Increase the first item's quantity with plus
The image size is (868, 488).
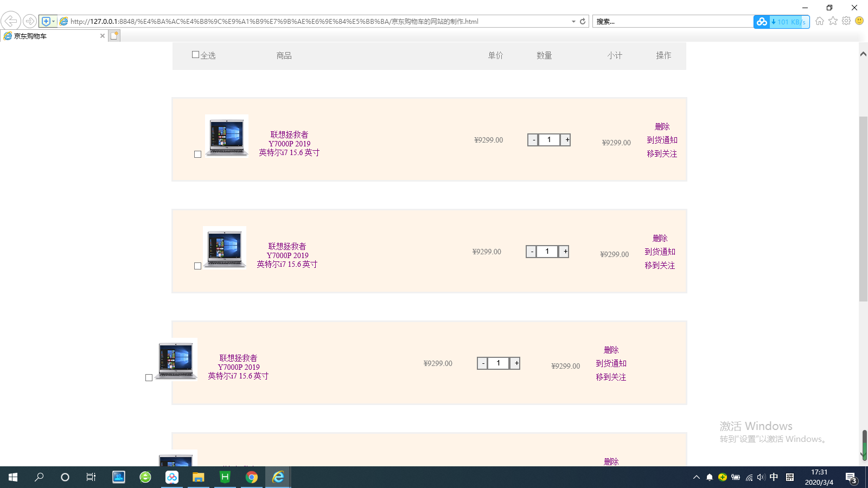(x=566, y=140)
